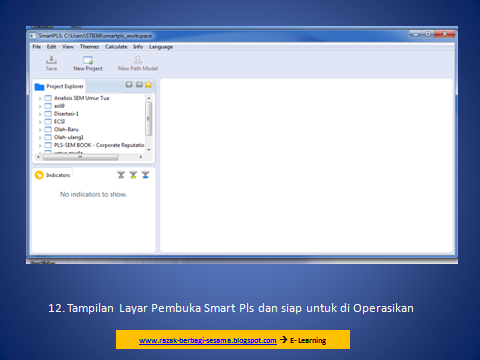Click the first gray Indicators filter icon
Screen dimensions: 480x360
tap(121, 175)
